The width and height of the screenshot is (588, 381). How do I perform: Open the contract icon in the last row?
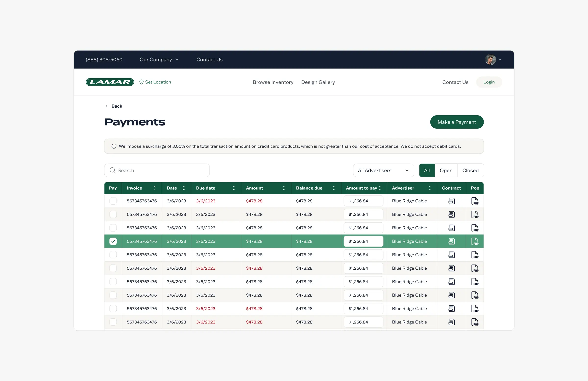(x=451, y=322)
